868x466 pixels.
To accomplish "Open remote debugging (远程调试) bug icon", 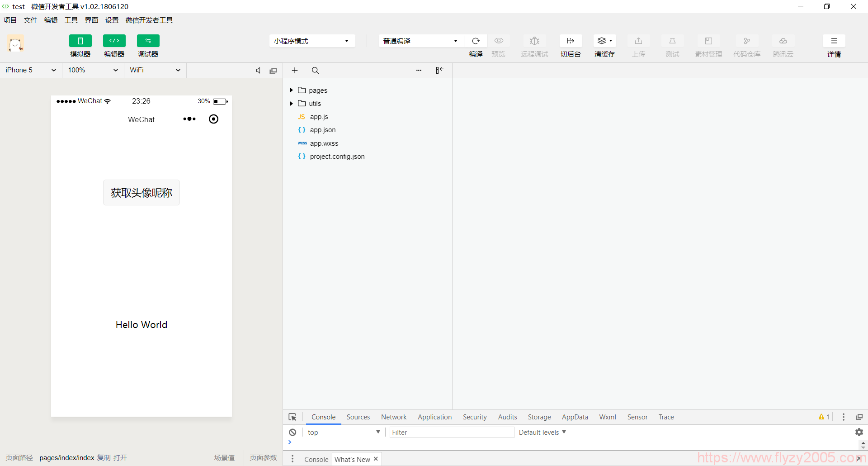I will (534, 41).
